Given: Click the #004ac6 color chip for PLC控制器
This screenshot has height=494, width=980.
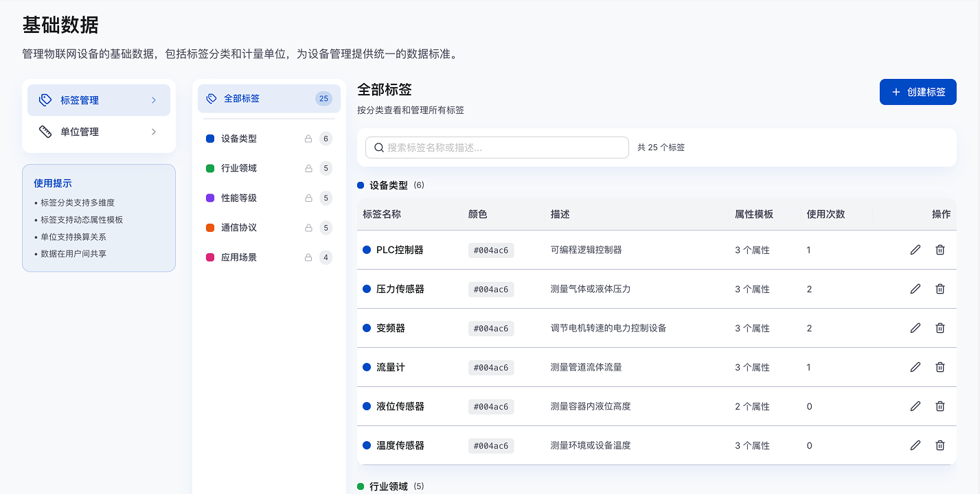Looking at the screenshot, I should tap(491, 250).
